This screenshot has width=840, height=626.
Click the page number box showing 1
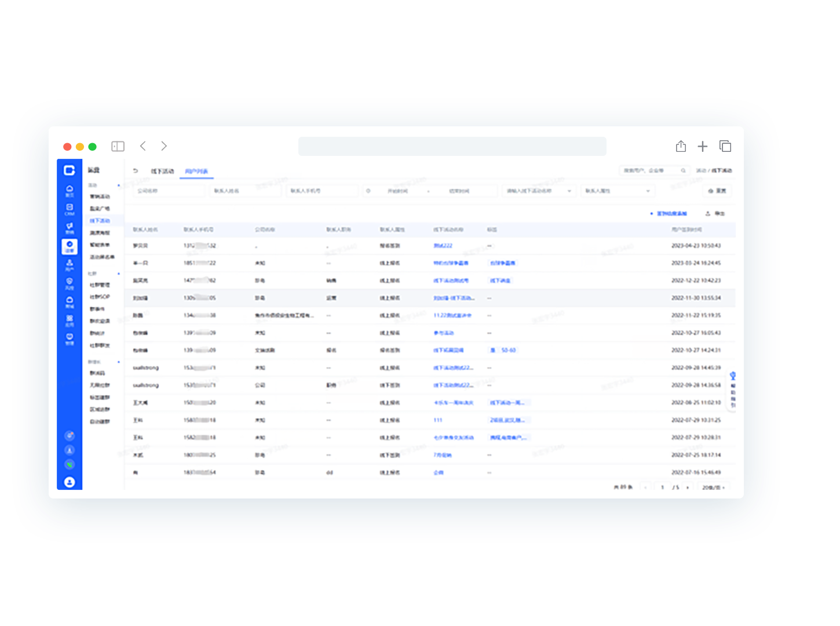tap(662, 487)
